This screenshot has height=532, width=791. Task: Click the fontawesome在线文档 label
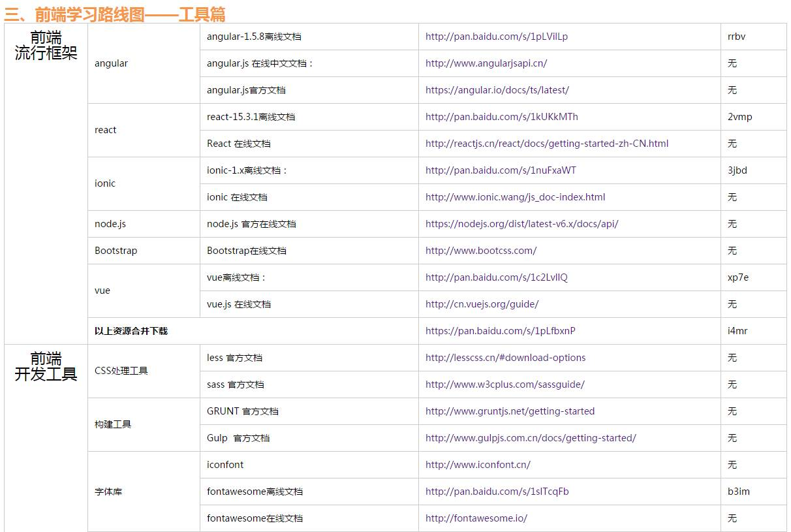click(255, 518)
